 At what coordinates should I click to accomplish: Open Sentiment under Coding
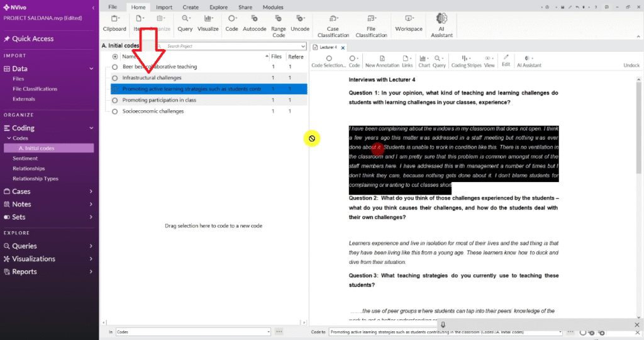25,159
